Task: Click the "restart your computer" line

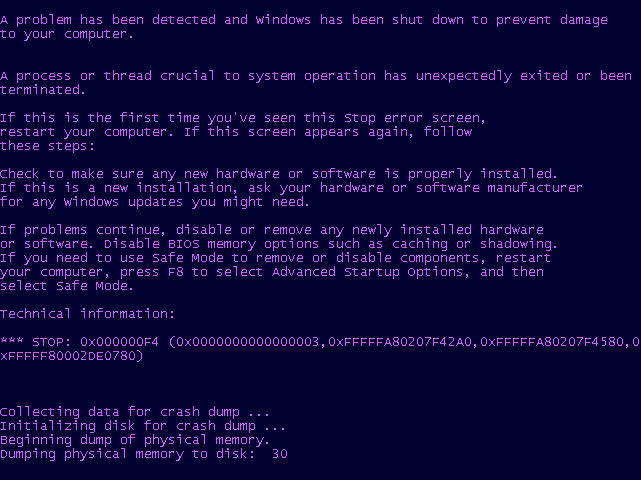Action: (236, 132)
